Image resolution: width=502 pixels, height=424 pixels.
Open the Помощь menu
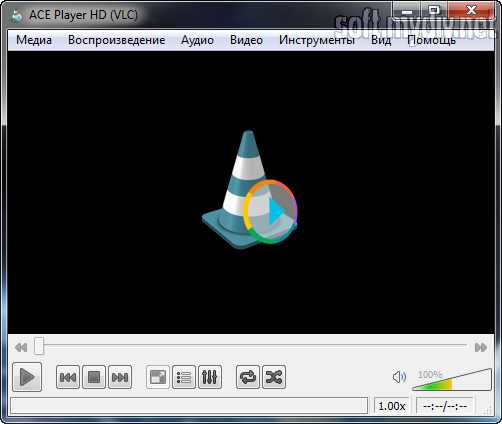click(x=431, y=40)
